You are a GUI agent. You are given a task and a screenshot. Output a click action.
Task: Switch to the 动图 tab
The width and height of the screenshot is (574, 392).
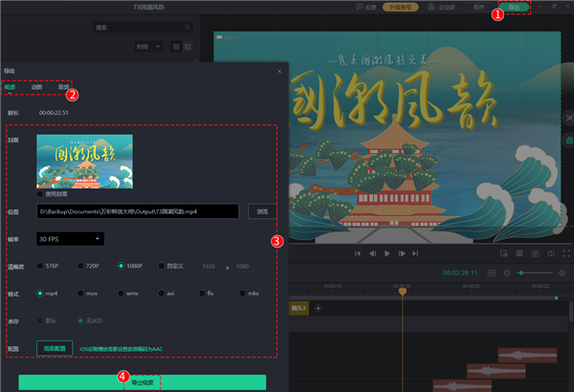tap(36, 86)
